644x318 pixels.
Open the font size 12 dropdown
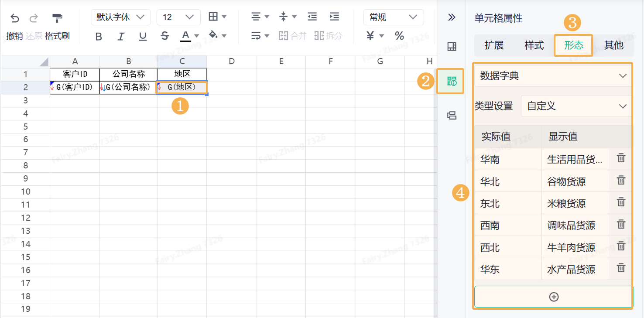[x=178, y=17]
